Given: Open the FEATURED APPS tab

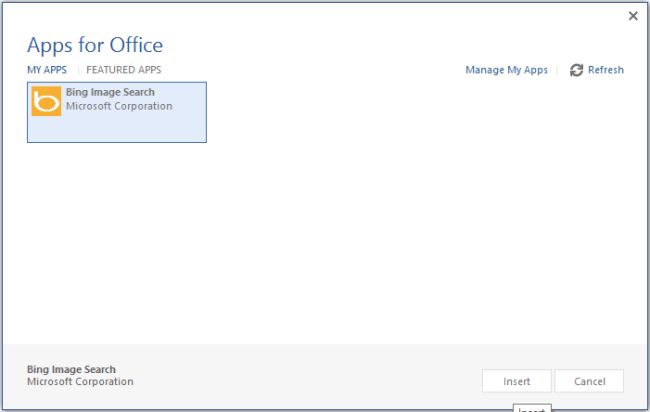Looking at the screenshot, I should (124, 70).
